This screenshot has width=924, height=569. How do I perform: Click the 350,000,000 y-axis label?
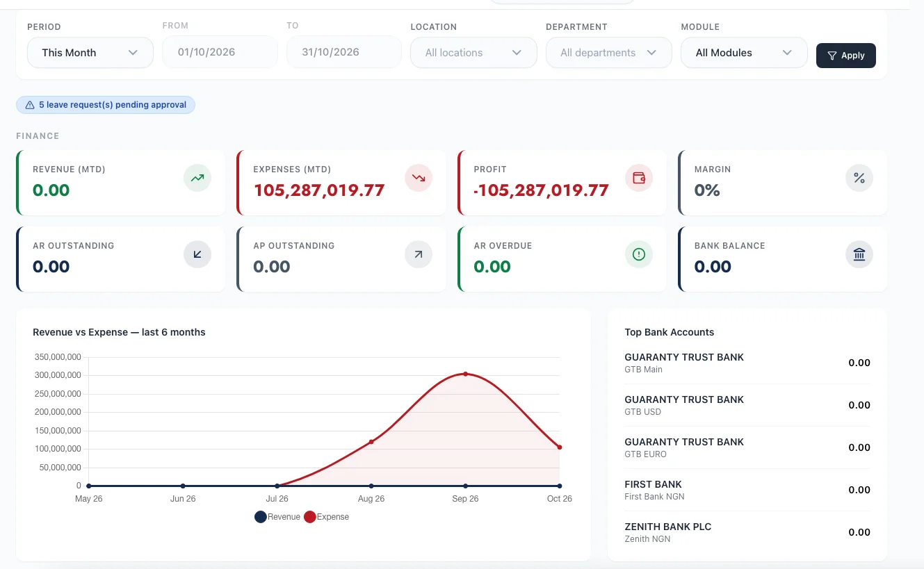click(58, 357)
